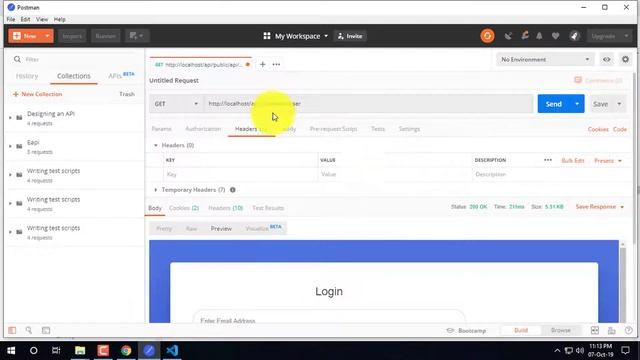Open Visual Studio Code from taskbar
The image size is (640, 360).
[172, 350]
